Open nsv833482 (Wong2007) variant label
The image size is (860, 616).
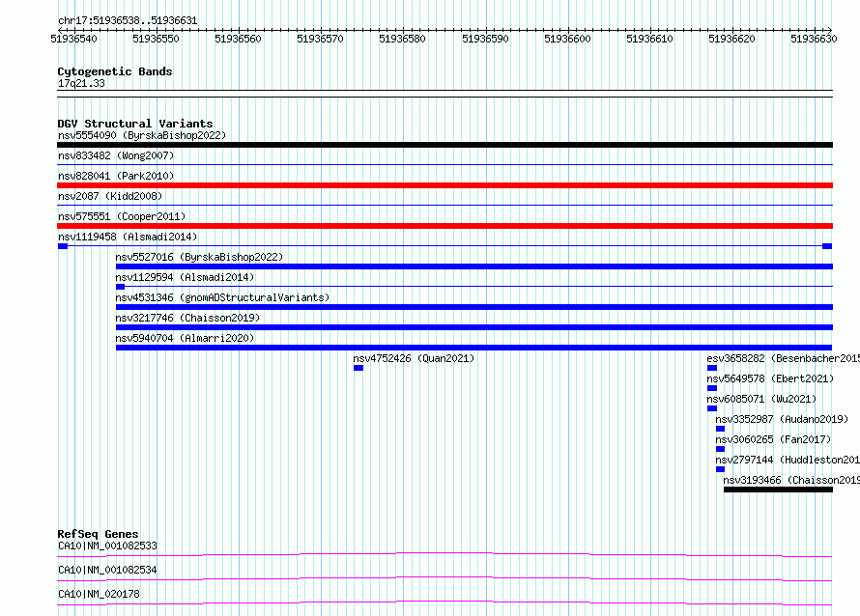pyautogui.click(x=116, y=155)
